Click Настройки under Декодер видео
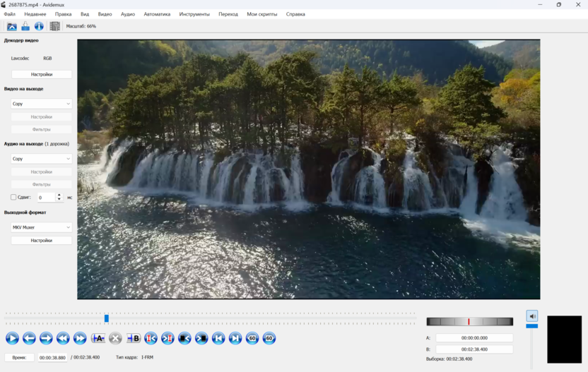Viewport: 588px width, 372px height. pos(42,74)
